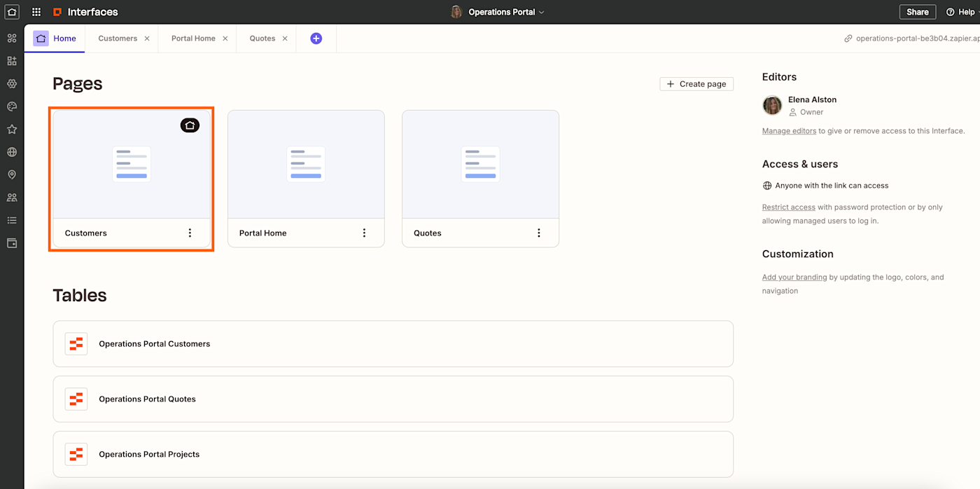Open the Operations Portal Quotes table row
The width and height of the screenshot is (980, 489).
(393, 399)
